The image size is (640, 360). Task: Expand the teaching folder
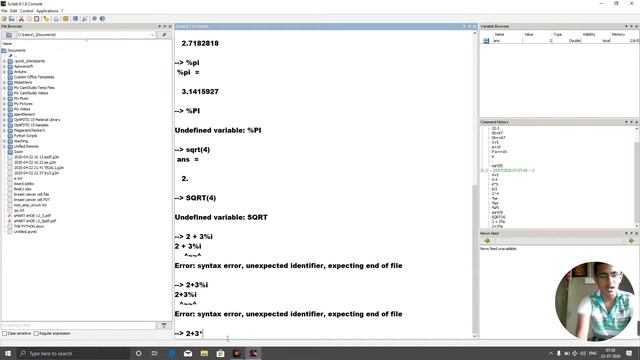[4, 141]
